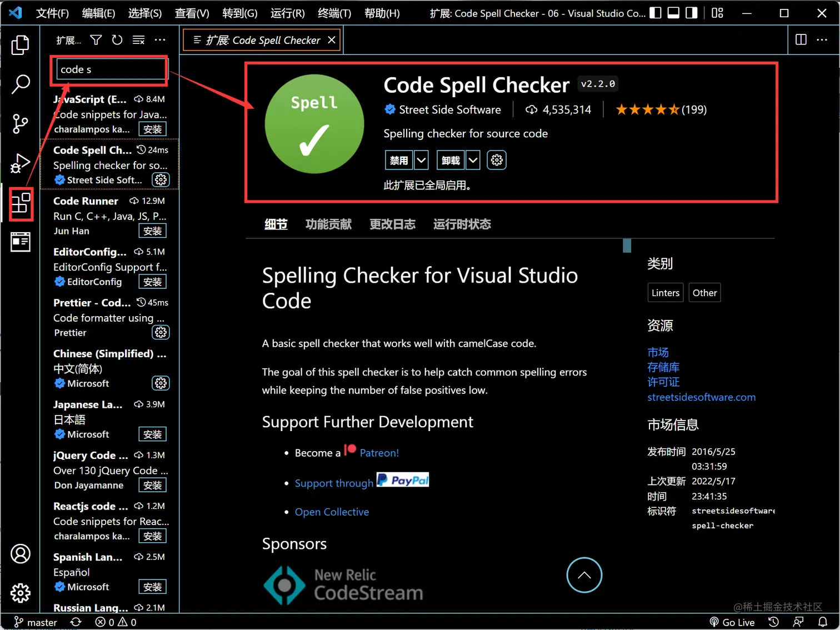
Task: Expand the dropdown next to 卸载 button
Action: tap(473, 160)
